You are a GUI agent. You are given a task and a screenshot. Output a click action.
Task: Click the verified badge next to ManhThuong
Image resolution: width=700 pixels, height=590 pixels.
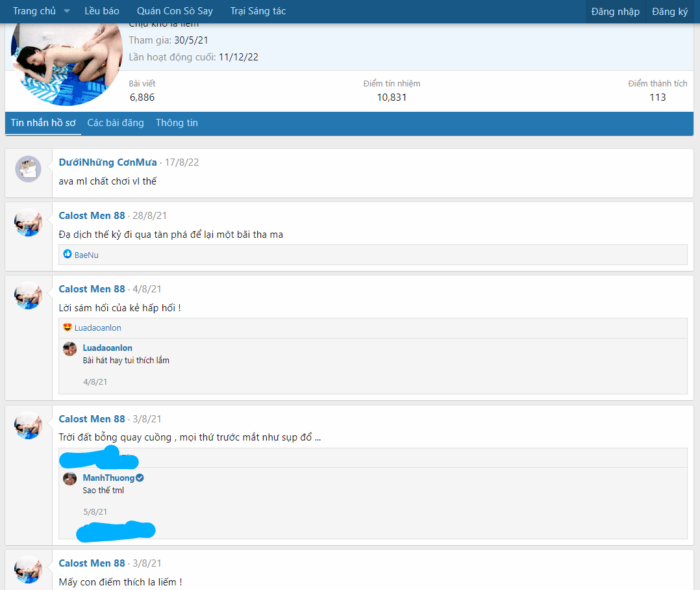coord(140,478)
